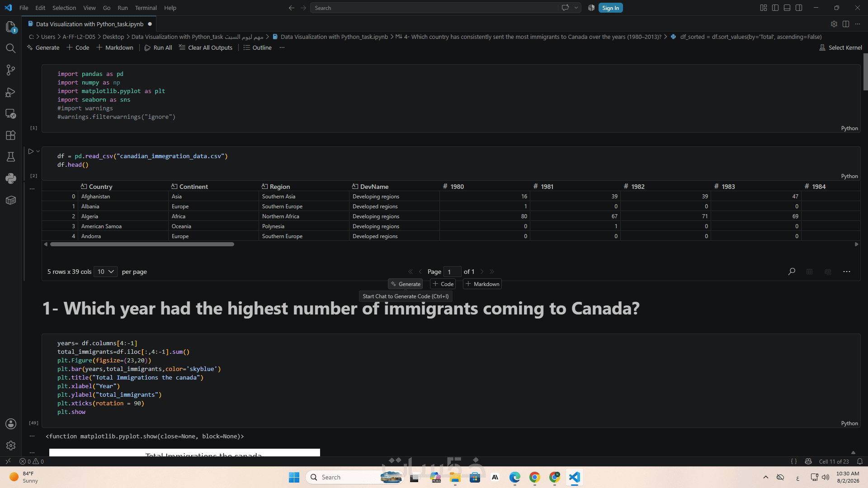This screenshot has width=868, height=488.
Task: Open the Testing beaker view
Action: coord(11,157)
